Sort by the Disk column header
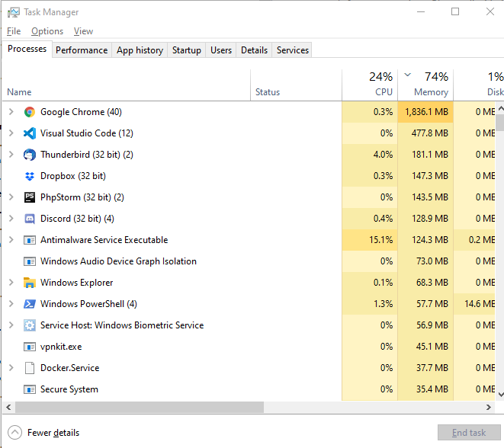This screenshot has height=448, width=504. tap(479, 85)
